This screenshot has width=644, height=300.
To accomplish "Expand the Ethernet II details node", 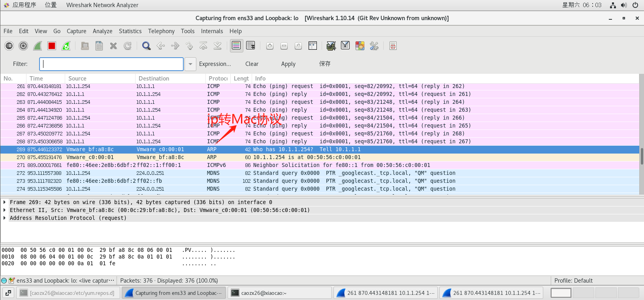I will click(x=4, y=210).
